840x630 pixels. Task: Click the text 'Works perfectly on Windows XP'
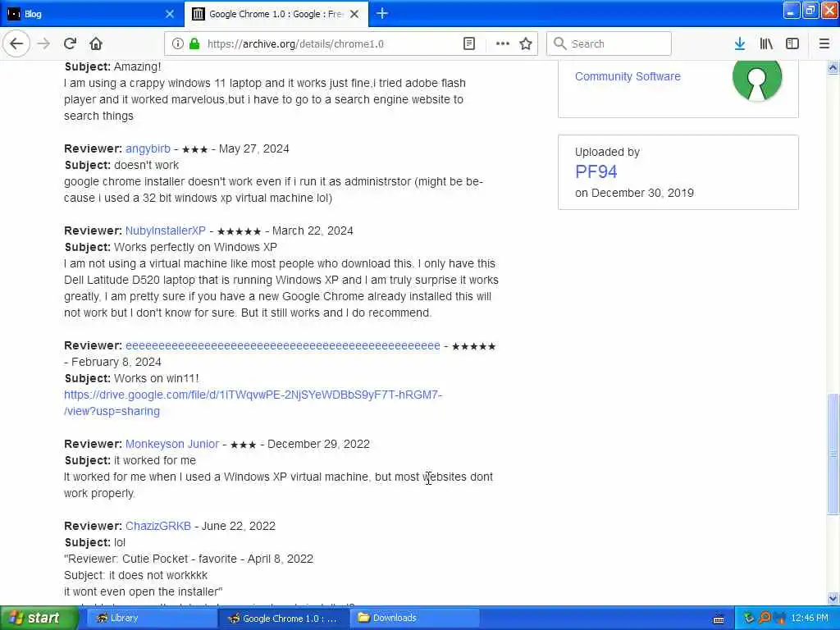point(195,247)
